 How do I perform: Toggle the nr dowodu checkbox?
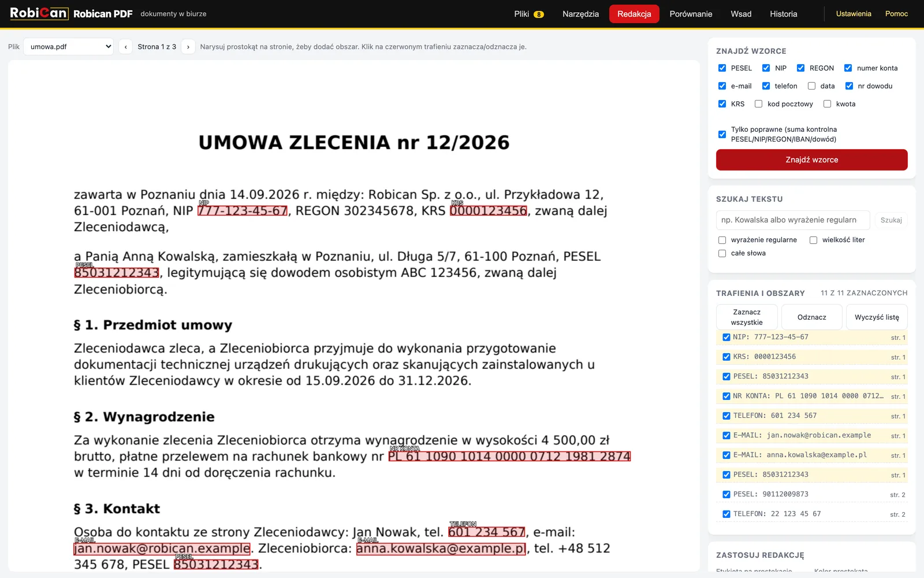(849, 86)
